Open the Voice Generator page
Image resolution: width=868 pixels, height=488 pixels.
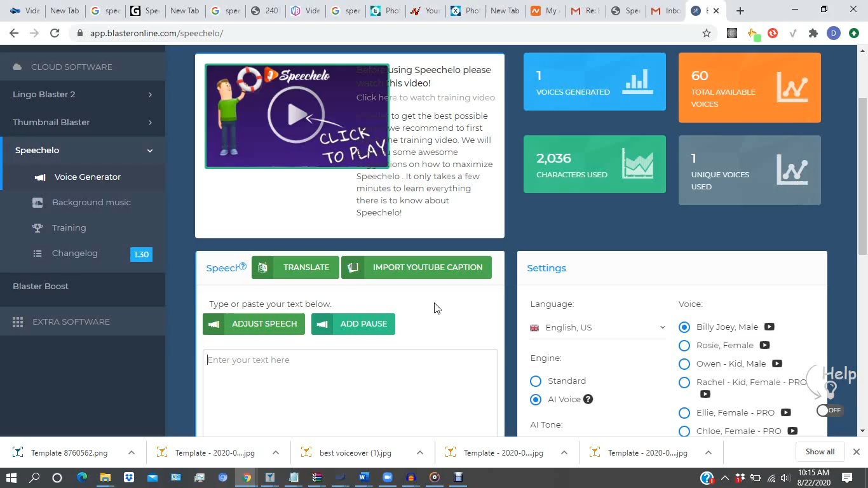(x=87, y=177)
